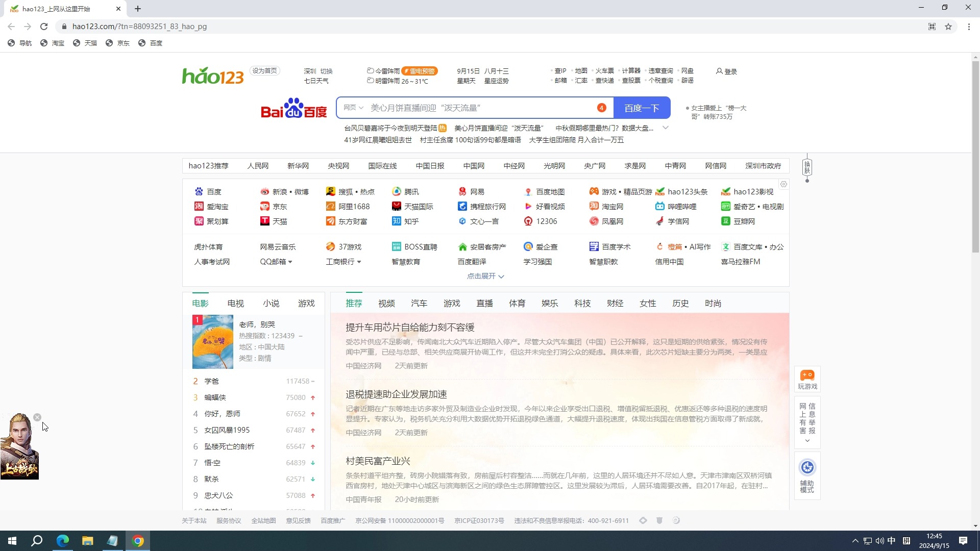Open File Explorer from taskbar

click(x=87, y=541)
